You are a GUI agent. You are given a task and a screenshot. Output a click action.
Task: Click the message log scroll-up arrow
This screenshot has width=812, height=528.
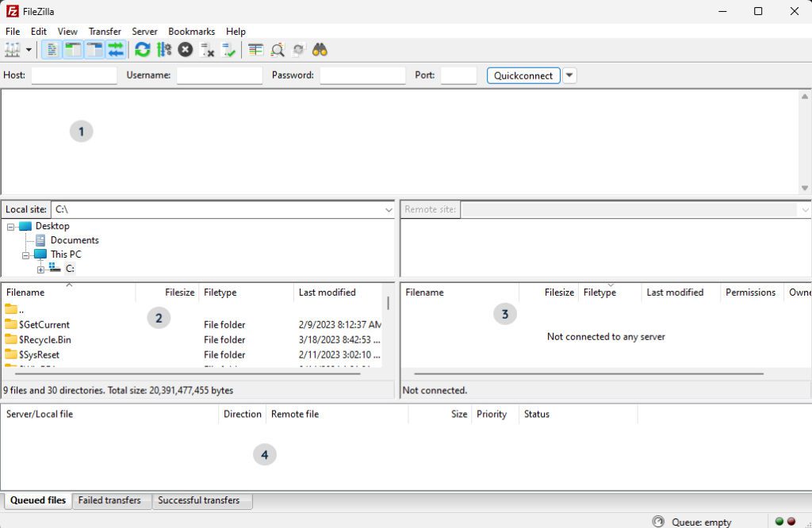tap(804, 96)
